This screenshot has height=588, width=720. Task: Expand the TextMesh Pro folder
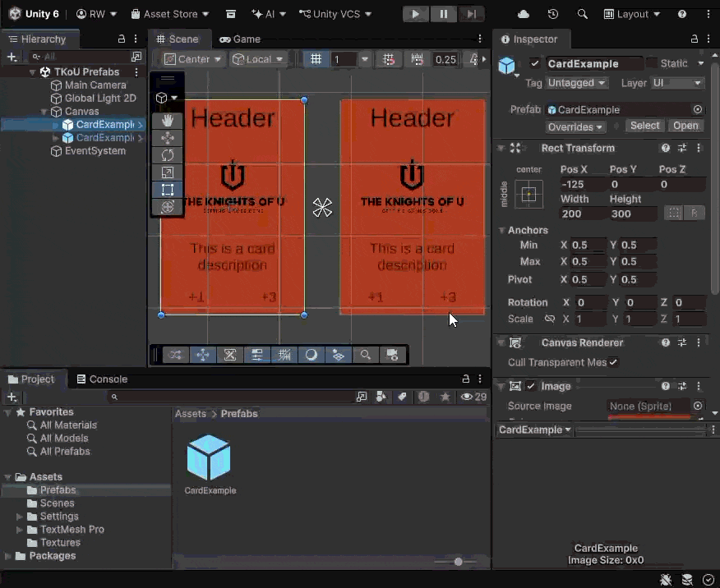click(19, 530)
